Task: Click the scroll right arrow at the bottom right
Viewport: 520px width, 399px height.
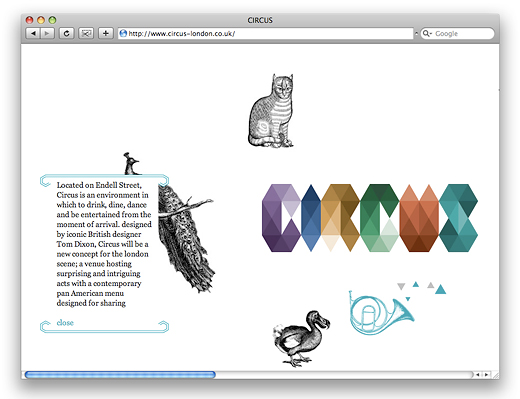Action: [x=486, y=375]
